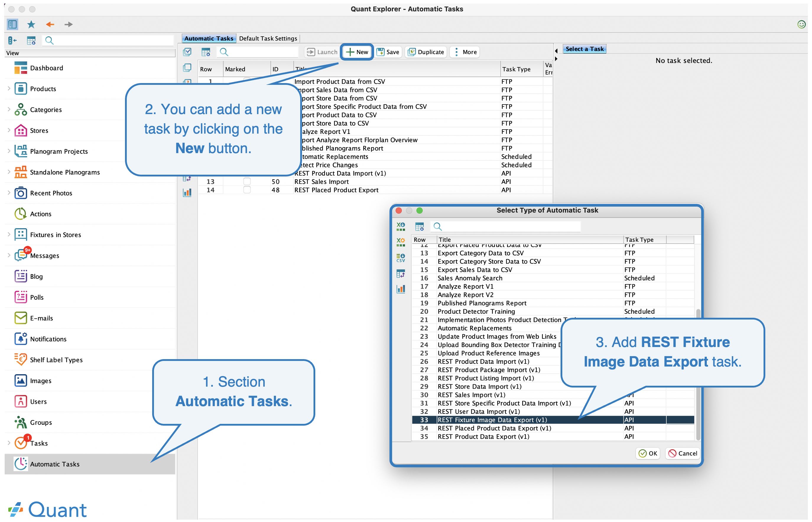Expand the Messages node
Screen dimensions: 812x522
9,255
